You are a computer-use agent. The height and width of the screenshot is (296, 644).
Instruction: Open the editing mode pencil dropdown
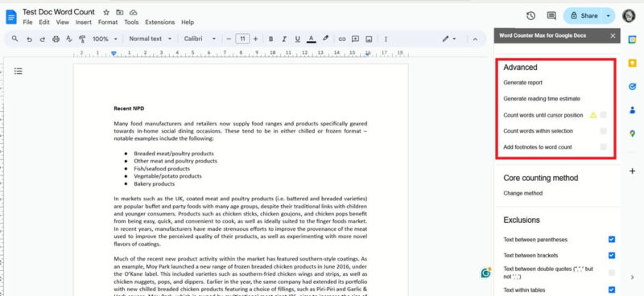coord(449,39)
